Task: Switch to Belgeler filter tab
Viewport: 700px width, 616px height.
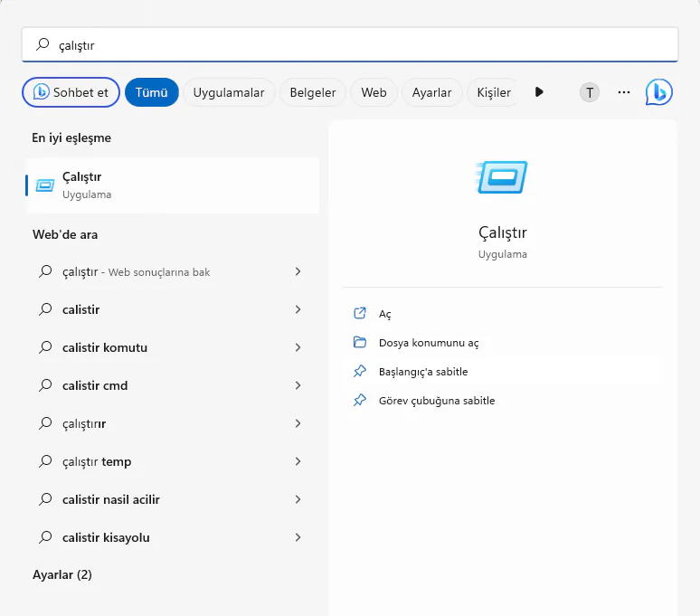Action: click(313, 92)
